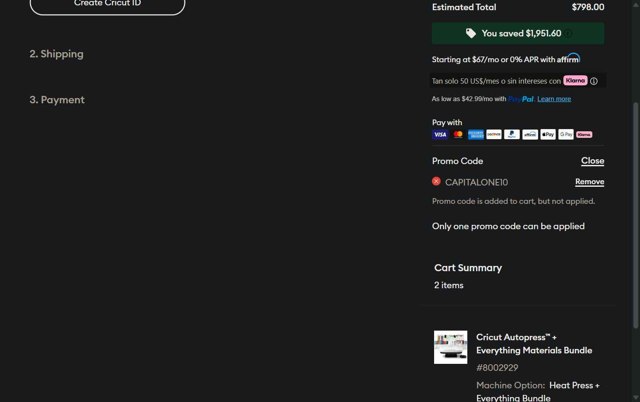The image size is (640, 402).
Task: Remove the CAPITALONE10 promo code
Action: point(590,182)
